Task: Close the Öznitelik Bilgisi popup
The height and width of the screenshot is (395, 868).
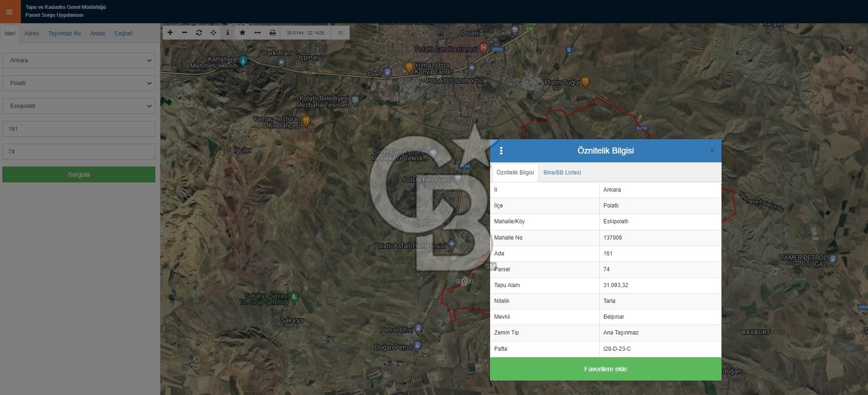Action: [712, 151]
